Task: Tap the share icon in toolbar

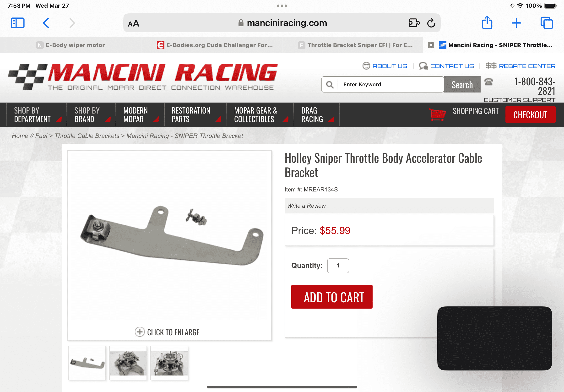Action: click(x=487, y=23)
